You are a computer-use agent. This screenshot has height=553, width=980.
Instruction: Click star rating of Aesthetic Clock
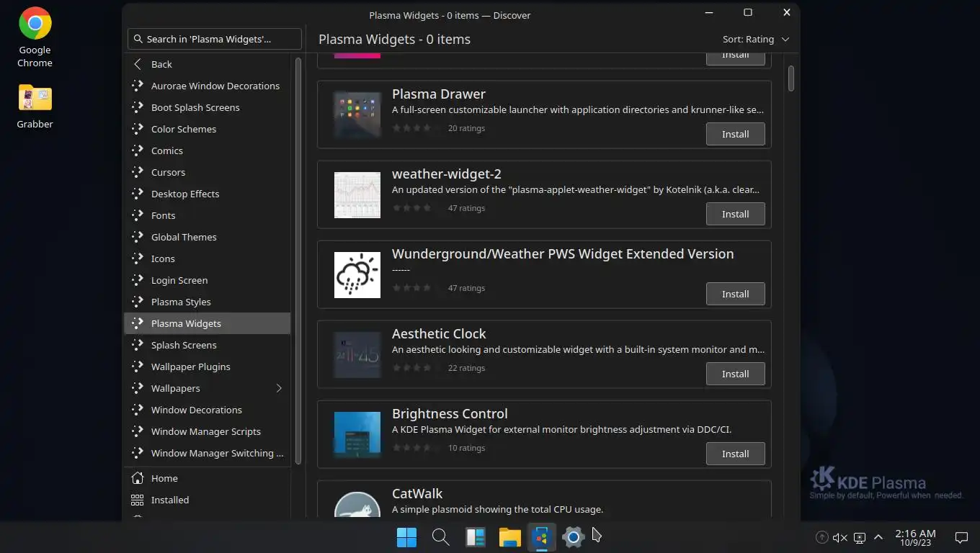[x=416, y=368]
